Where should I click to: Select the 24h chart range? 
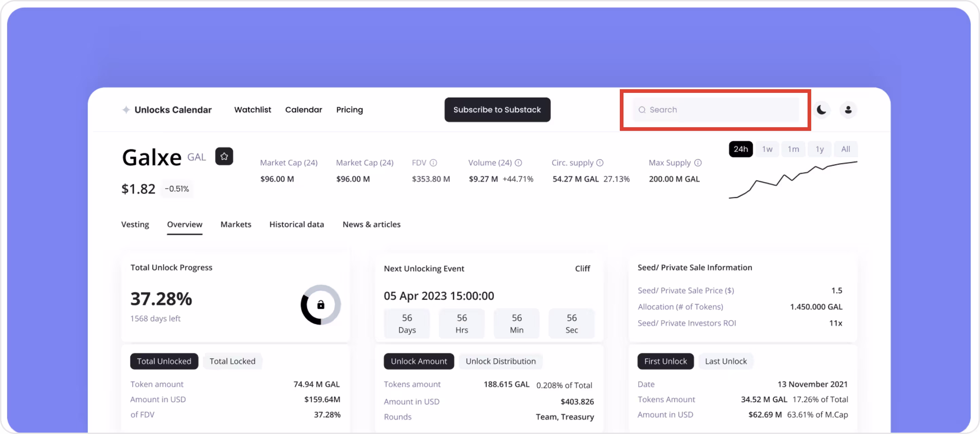pos(741,149)
